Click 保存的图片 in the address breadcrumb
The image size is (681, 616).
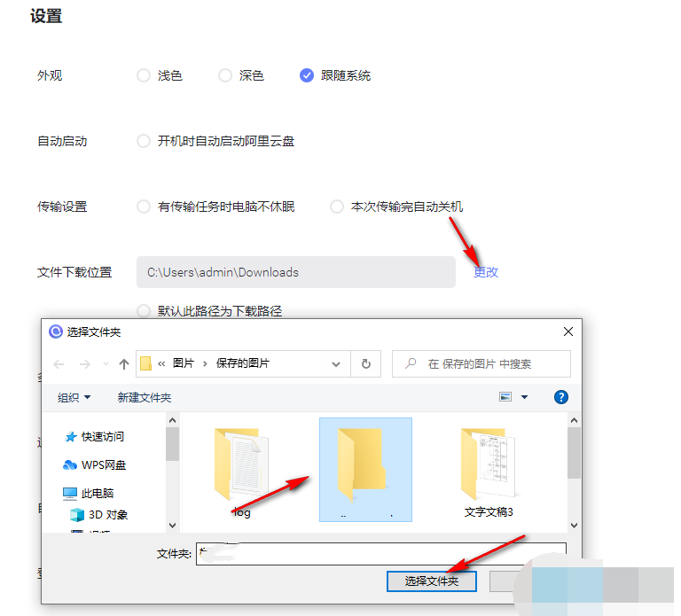pos(243,363)
